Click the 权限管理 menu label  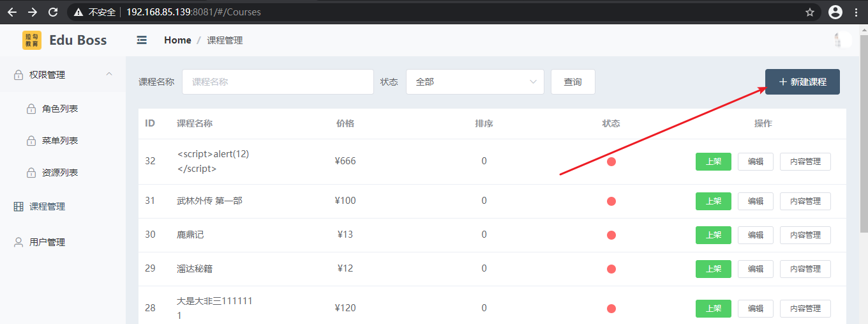click(x=47, y=75)
